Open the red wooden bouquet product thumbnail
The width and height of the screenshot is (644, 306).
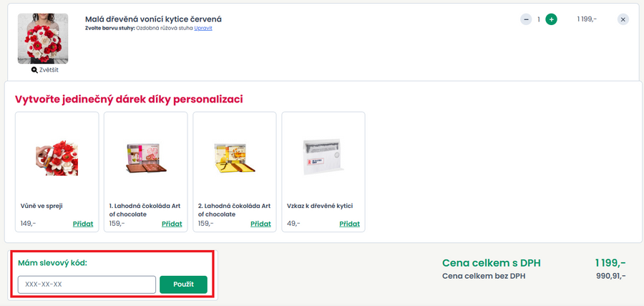[43, 39]
